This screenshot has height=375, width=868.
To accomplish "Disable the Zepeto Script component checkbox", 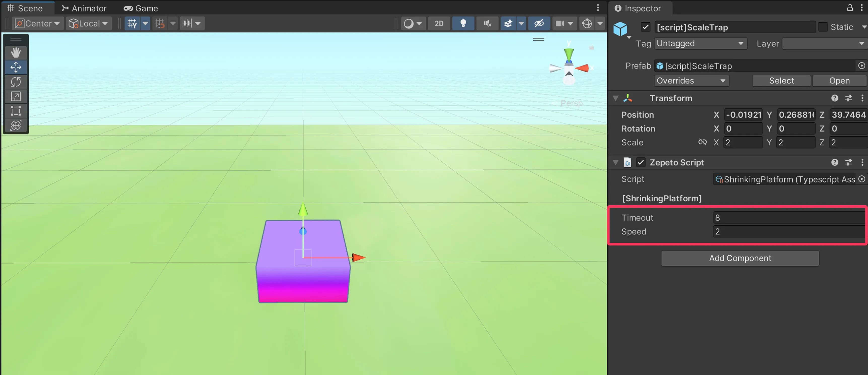I will pos(641,163).
